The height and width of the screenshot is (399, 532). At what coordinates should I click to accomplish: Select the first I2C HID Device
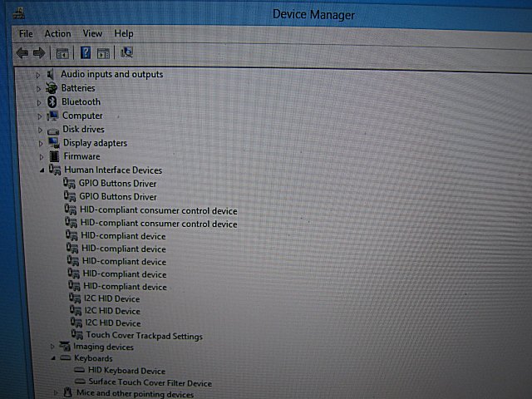(x=112, y=298)
